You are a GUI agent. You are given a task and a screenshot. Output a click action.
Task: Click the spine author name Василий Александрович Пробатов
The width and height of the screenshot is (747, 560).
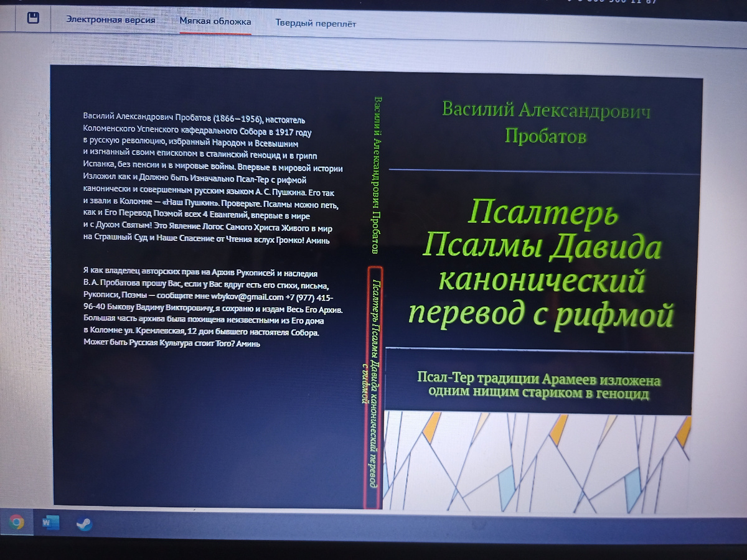[x=377, y=176]
